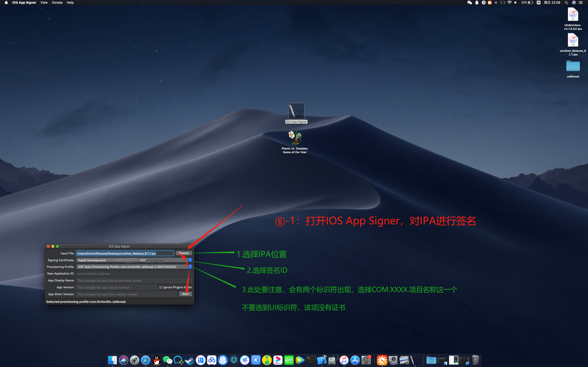The height and width of the screenshot is (367, 588).
Task: Click the Browse button for input file
Action: pos(185,253)
